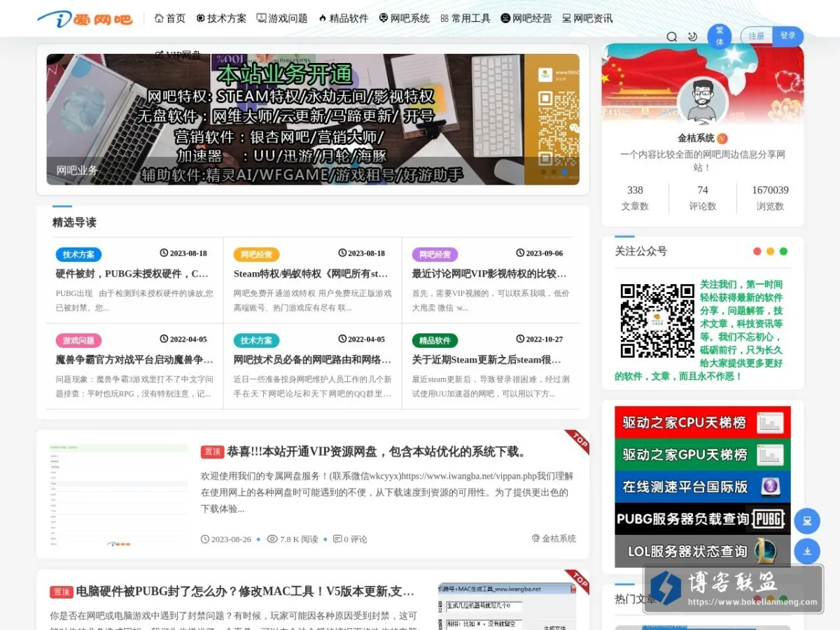Click author link 金桔系统 on VIP post
This screenshot has width=840, height=630.
pyautogui.click(x=554, y=538)
